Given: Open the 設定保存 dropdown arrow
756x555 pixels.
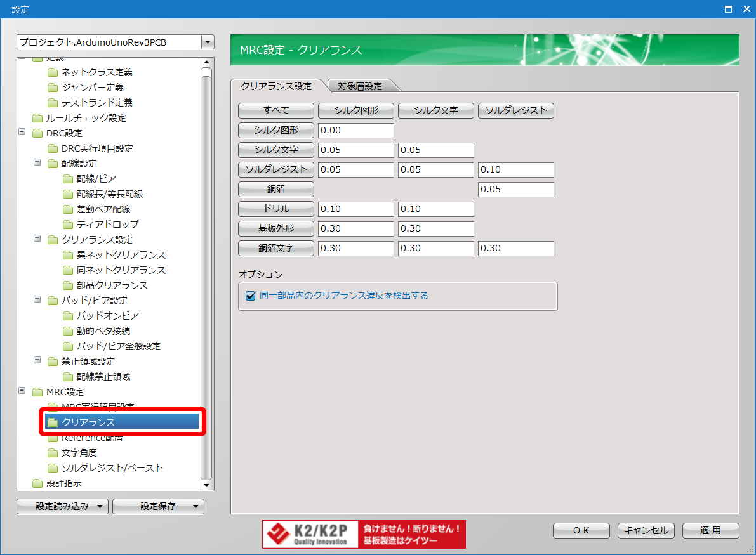Looking at the screenshot, I should pos(197,506).
